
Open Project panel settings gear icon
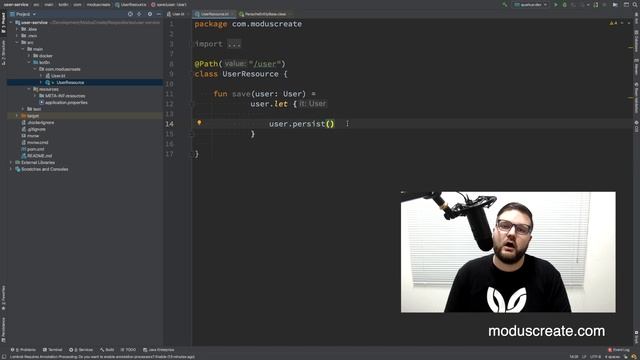point(150,14)
